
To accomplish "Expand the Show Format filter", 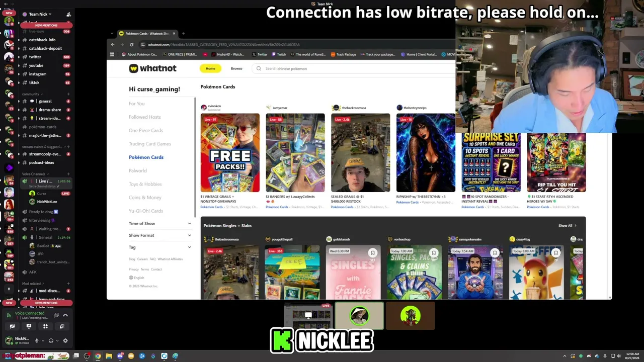I will point(160,235).
